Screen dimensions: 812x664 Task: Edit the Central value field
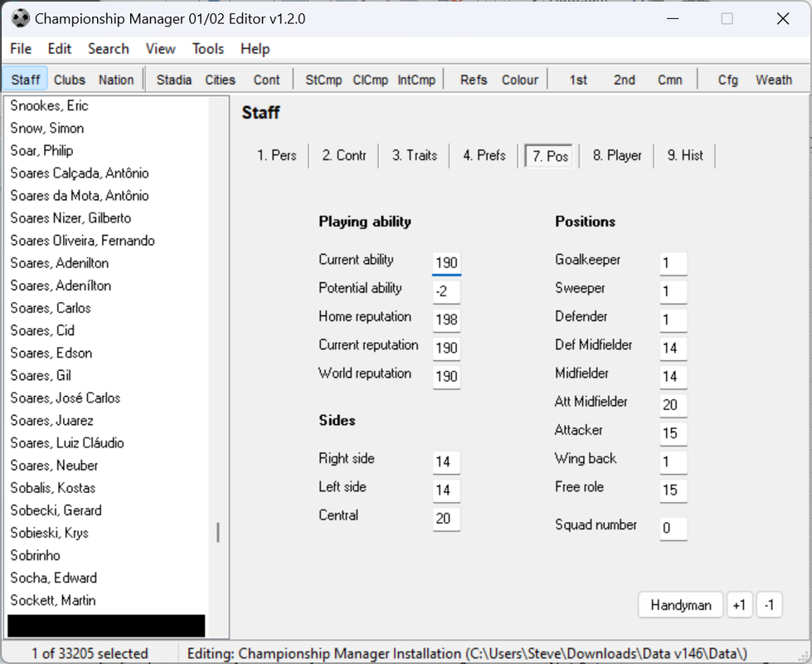(x=446, y=519)
